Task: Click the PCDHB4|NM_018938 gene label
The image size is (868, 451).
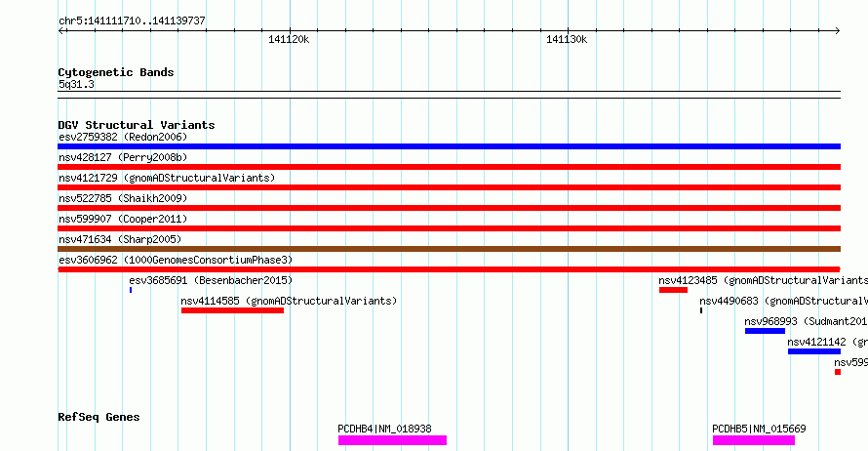Action: coord(384,429)
